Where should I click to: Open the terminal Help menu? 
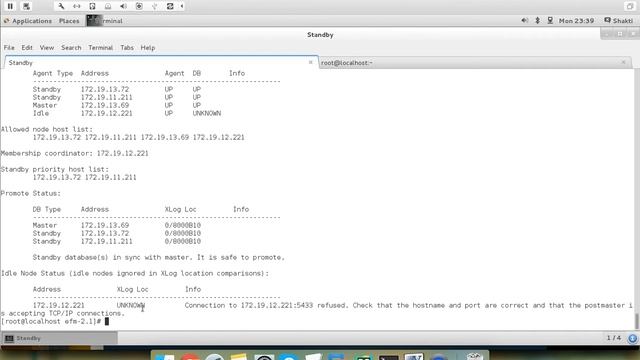coord(148,48)
